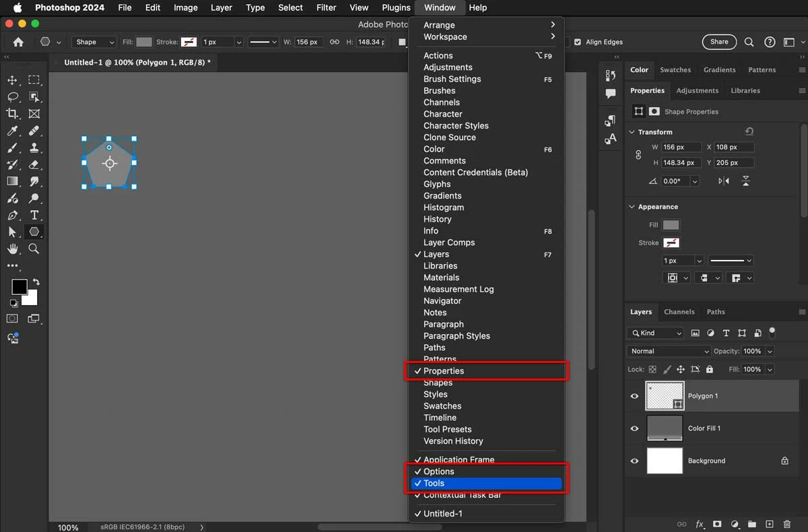This screenshot has height=532, width=808.
Task: Choose Options in the Window menu
Action: click(486, 471)
